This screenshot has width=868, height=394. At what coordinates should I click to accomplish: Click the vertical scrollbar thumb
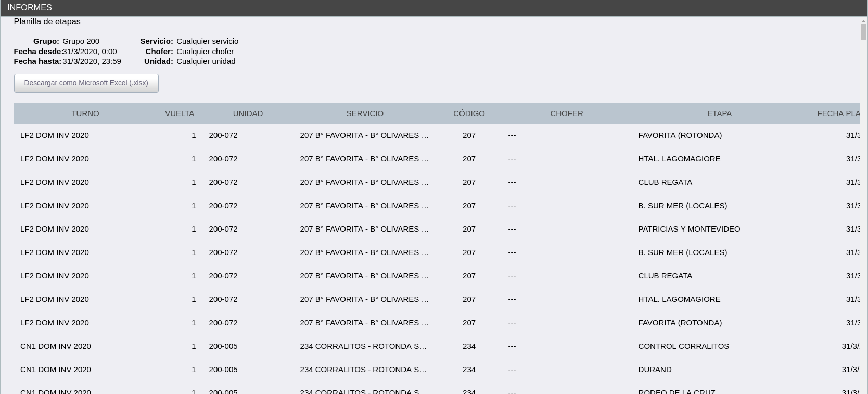click(x=863, y=32)
